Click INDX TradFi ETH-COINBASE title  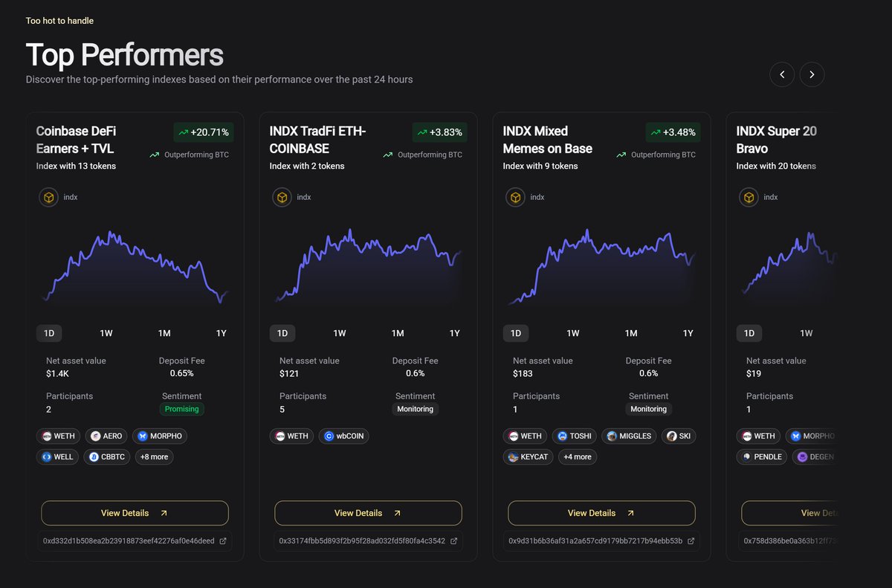pyautogui.click(x=318, y=140)
